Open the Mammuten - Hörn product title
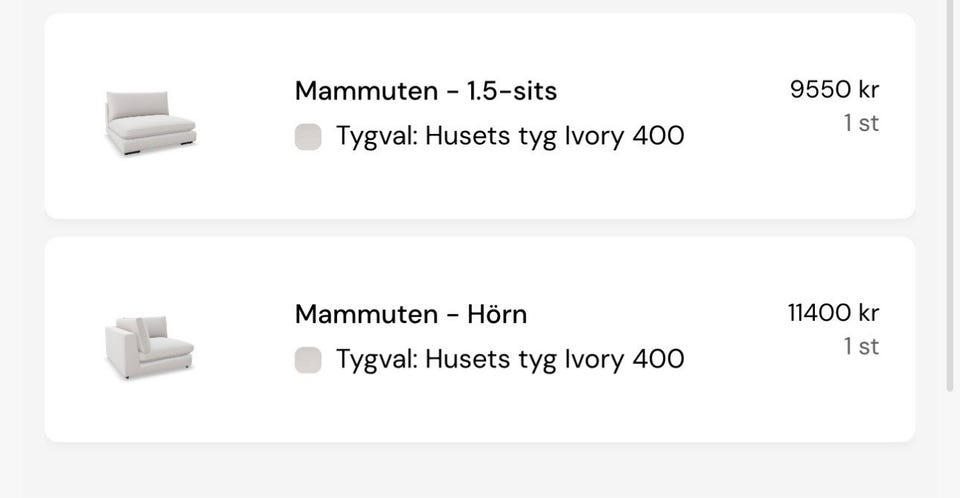The image size is (960, 498). click(x=410, y=314)
